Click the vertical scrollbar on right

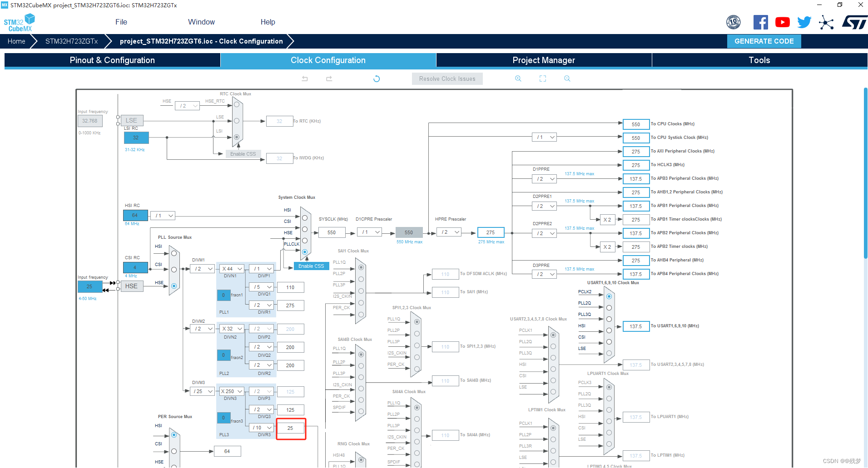(x=865, y=172)
